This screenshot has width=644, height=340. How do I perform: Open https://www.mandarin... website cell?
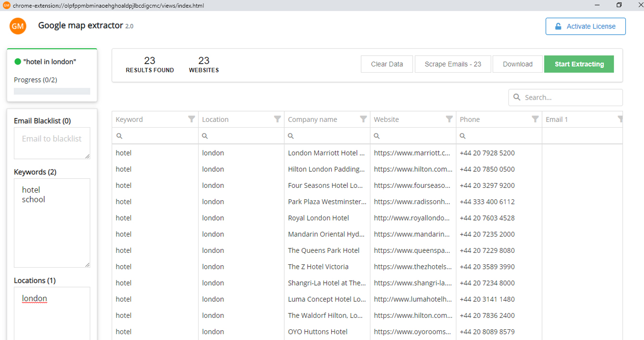pyautogui.click(x=413, y=234)
